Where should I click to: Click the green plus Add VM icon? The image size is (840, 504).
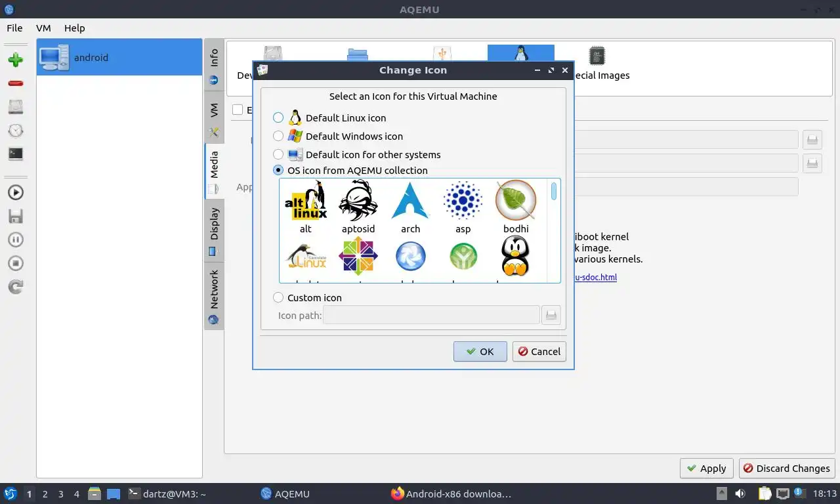16,60
